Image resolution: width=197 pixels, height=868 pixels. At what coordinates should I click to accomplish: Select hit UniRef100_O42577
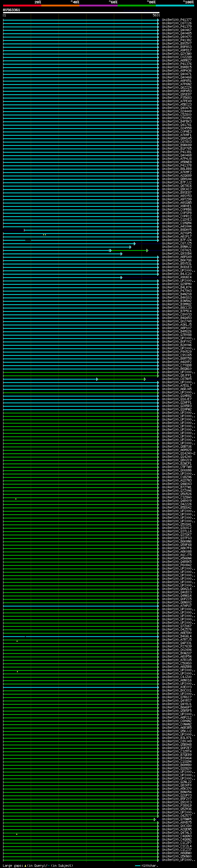click(x=176, y=815)
